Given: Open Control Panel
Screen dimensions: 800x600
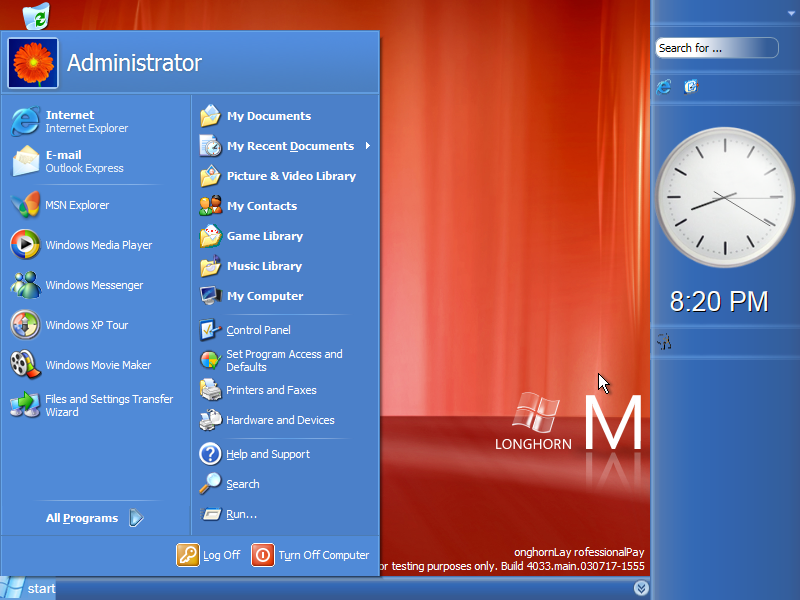Looking at the screenshot, I should tap(257, 330).
